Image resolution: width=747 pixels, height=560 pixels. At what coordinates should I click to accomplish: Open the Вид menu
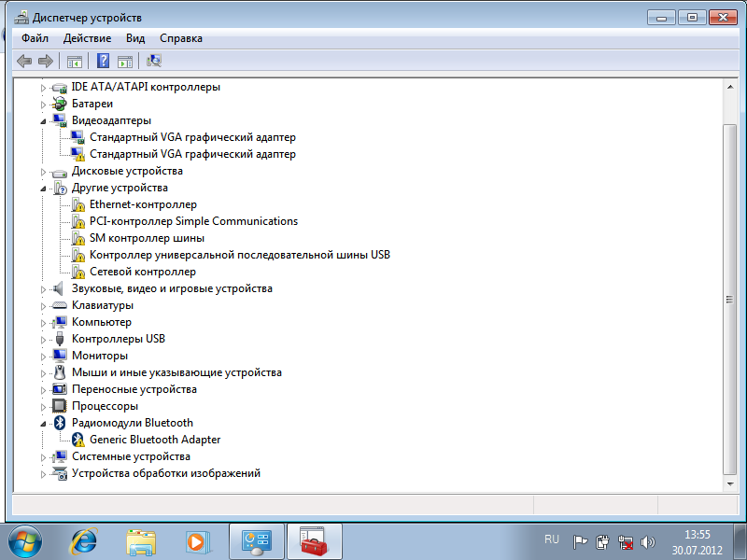point(135,38)
